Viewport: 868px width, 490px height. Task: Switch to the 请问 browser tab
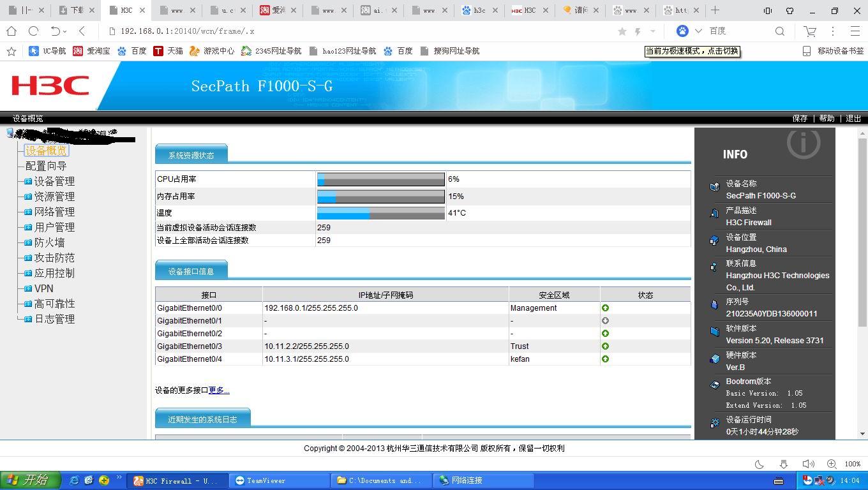pyautogui.click(x=580, y=10)
